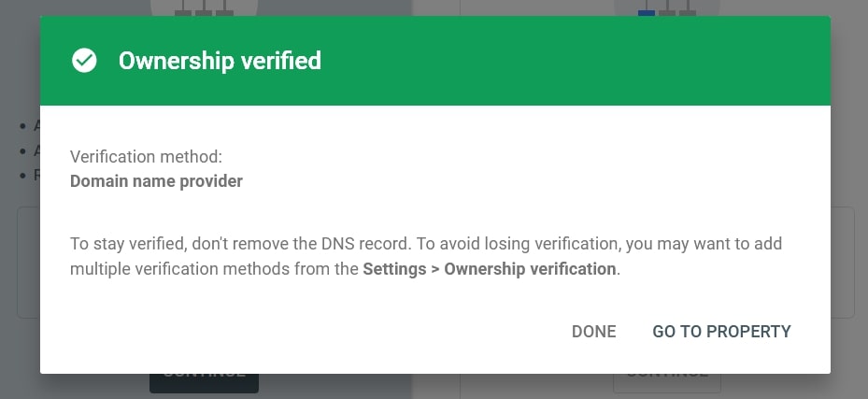Click the white checkmark verified icon
The image size is (868, 399).
[84, 62]
